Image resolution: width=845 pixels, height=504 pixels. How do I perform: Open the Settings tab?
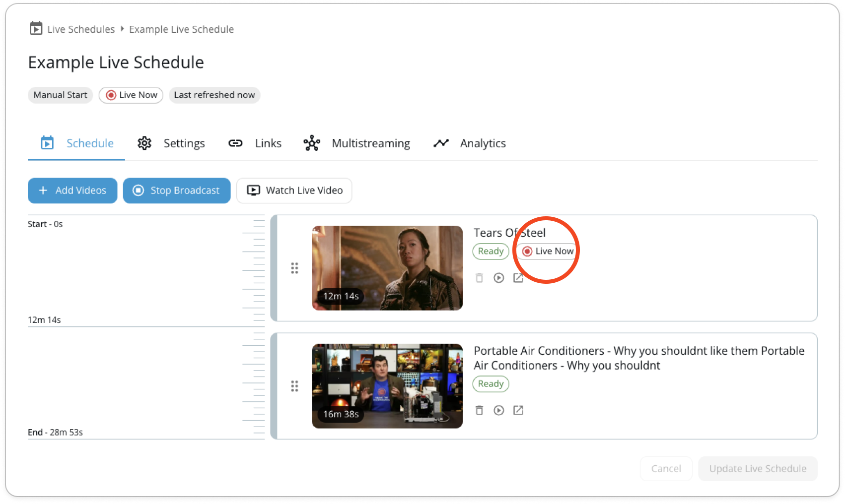tap(171, 143)
